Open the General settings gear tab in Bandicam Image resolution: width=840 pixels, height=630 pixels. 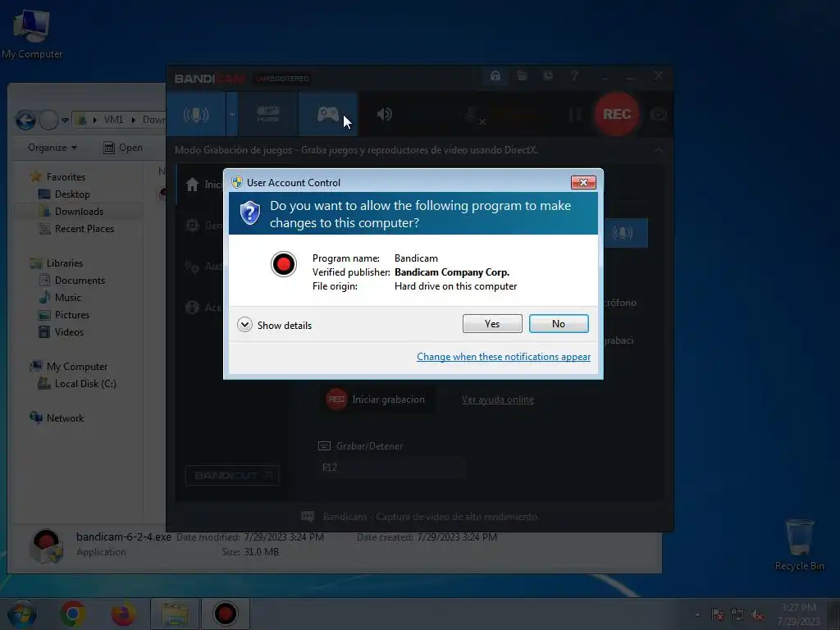(192, 225)
